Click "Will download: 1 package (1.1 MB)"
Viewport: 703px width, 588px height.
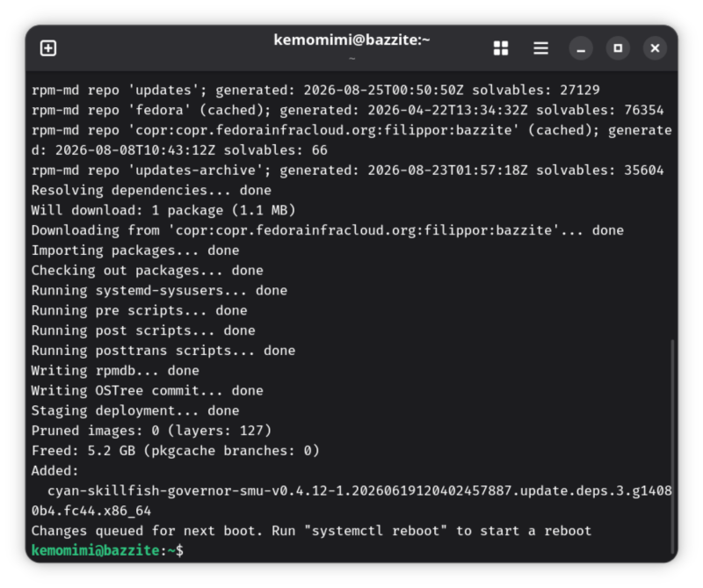[163, 210]
